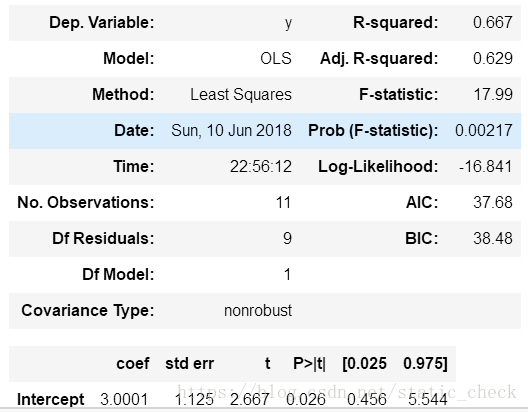Select the 'Df Model:' label
Viewport: 528px width, 412px height.
pos(118,275)
